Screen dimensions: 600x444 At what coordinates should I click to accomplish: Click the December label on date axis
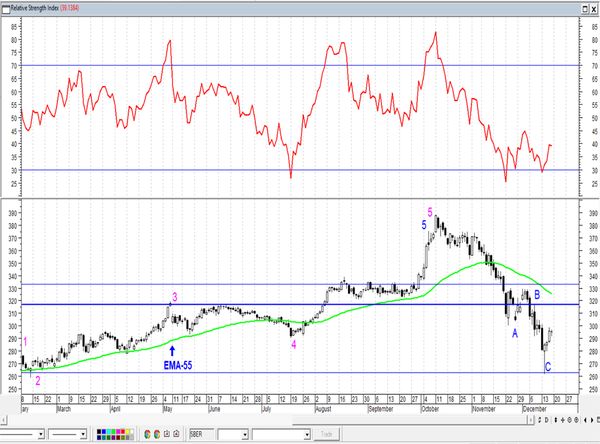[x=535, y=409]
